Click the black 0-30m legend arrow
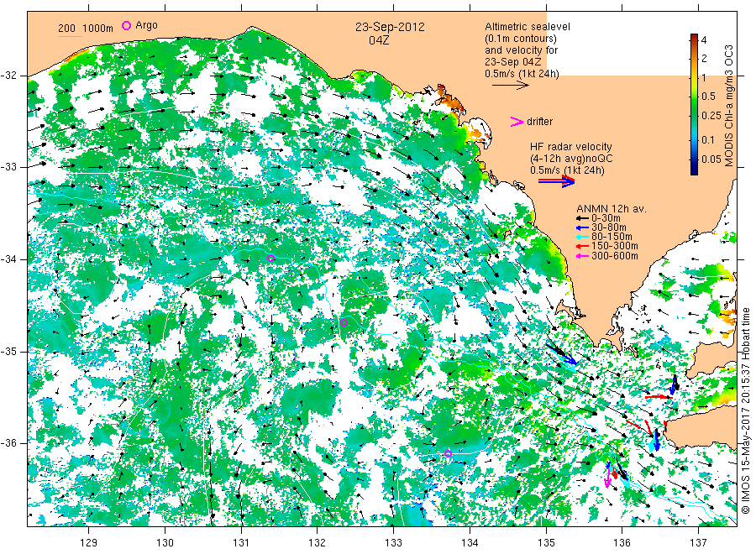756x554 pixels. tap(582, 218)
